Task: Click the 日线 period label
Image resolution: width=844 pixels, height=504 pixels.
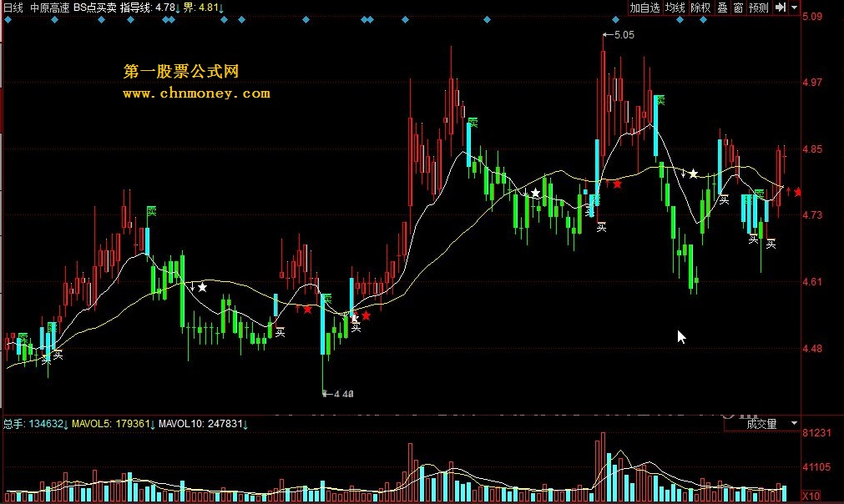Action: click(13, 8)
